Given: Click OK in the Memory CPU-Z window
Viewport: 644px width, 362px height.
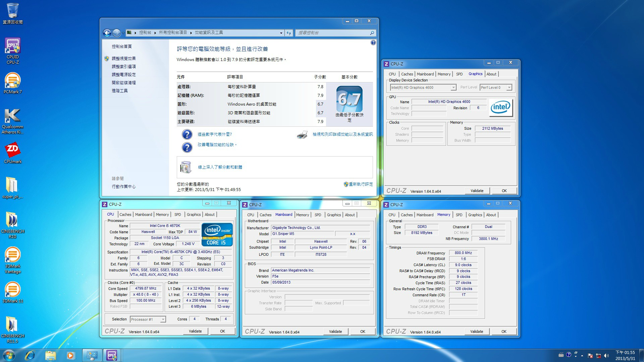Looking at the screenshot, I should (x=504, y=331).
